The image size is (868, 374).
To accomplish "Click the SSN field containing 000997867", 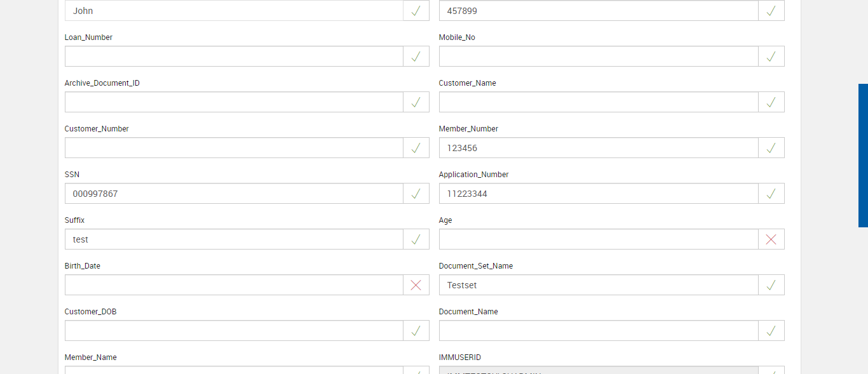I will [234, 194].
